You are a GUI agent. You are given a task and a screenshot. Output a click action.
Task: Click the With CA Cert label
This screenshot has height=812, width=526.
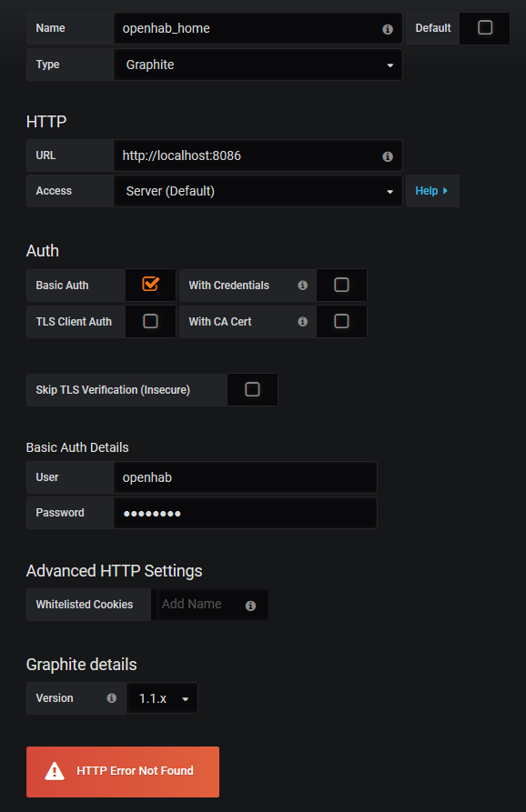[220, 322]
